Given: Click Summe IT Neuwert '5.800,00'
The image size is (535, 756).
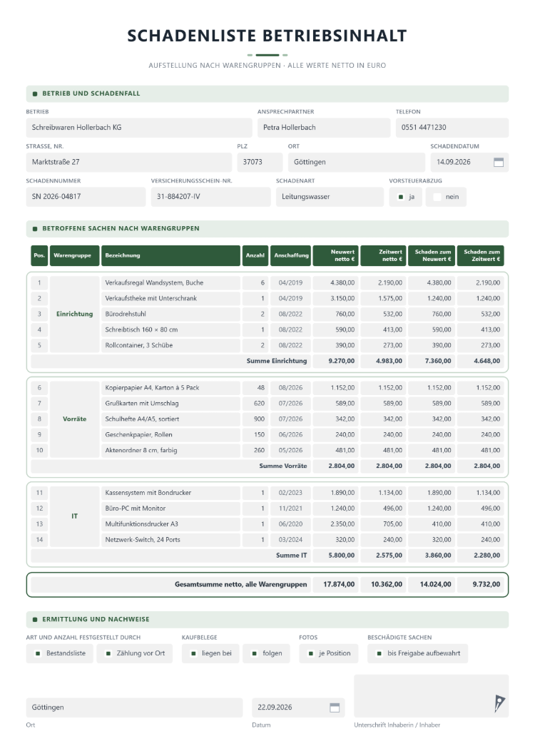Looking at the screenshot, I should (336, 556).
